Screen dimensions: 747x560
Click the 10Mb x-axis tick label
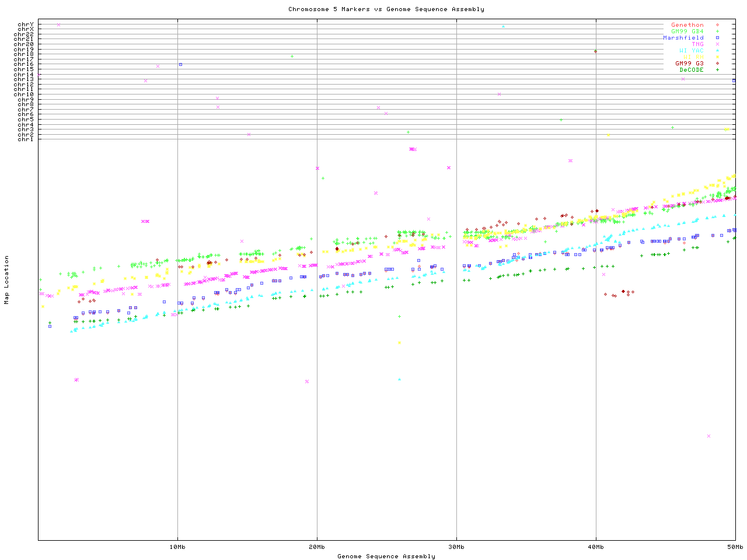click(177, 547)
